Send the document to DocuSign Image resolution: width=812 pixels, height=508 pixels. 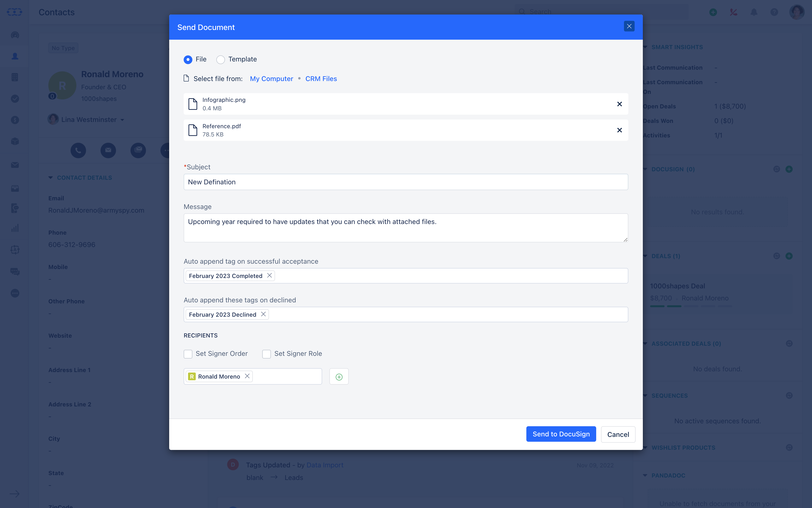click(x=561, y=434)
